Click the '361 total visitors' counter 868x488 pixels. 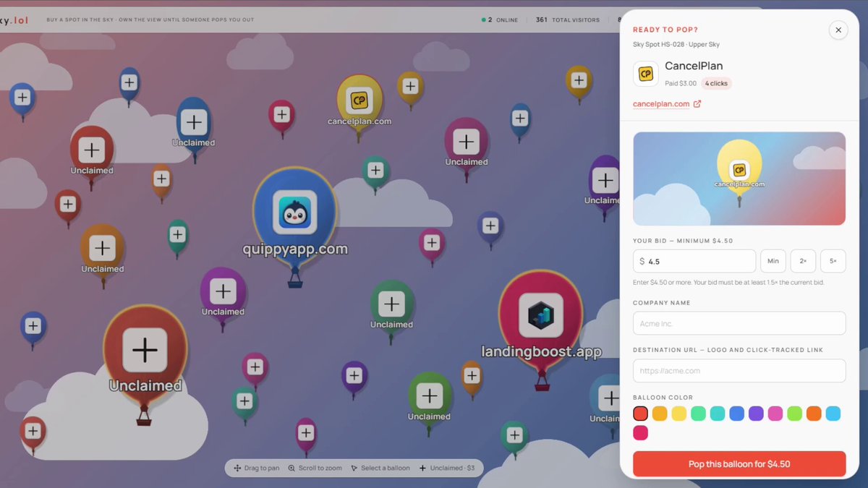pos(568,20)
